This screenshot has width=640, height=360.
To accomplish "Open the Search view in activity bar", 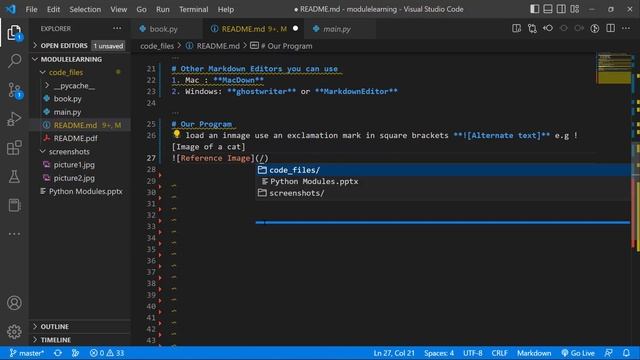I will pyautogui.click(x=14, y=61).
